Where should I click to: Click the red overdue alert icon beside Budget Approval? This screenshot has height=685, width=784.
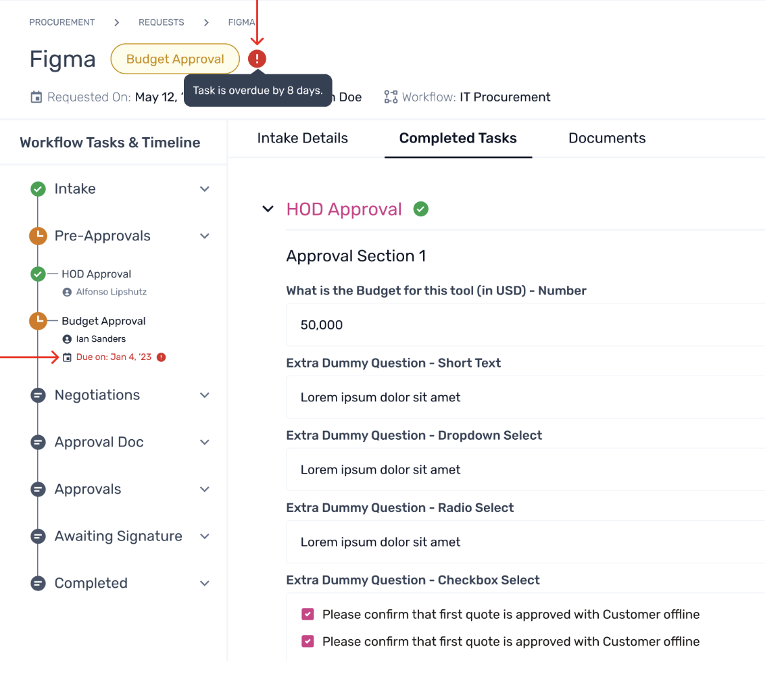(257, 59)
